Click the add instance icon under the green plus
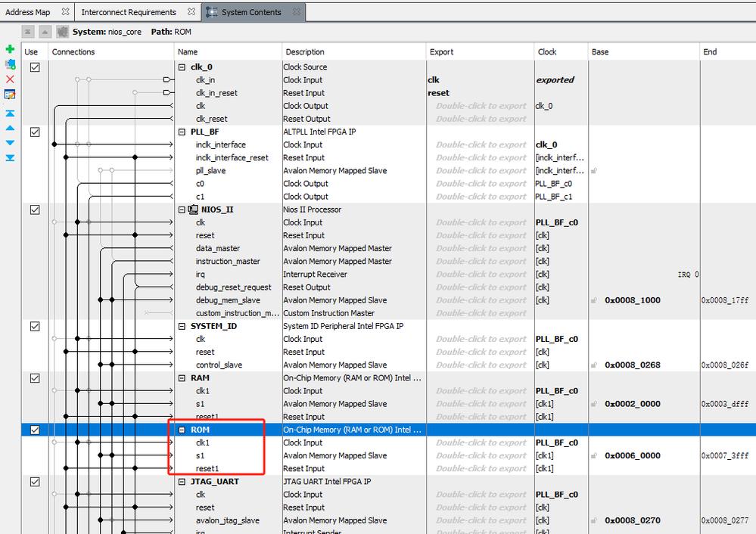756x534 pixels. tap(10, 64)
